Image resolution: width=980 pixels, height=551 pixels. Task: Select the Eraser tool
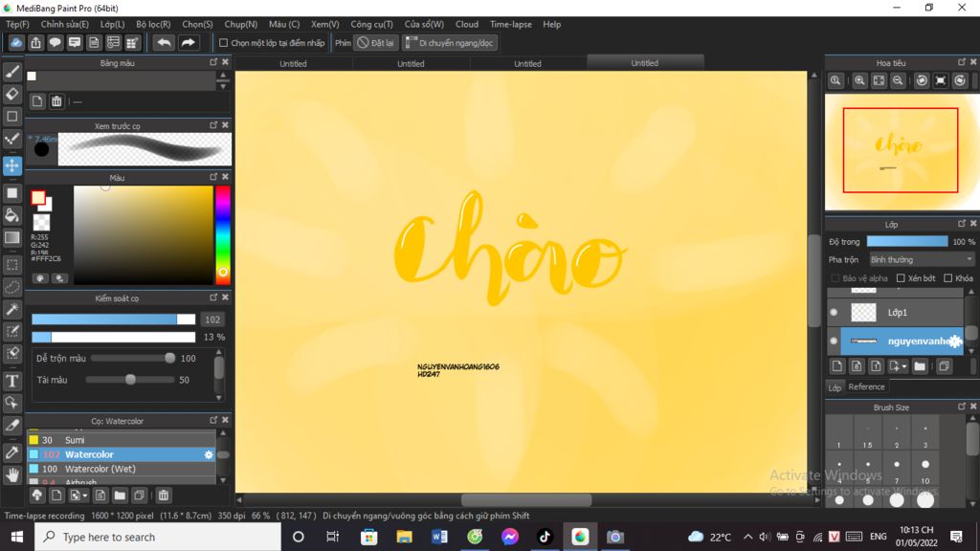[11, 94]
